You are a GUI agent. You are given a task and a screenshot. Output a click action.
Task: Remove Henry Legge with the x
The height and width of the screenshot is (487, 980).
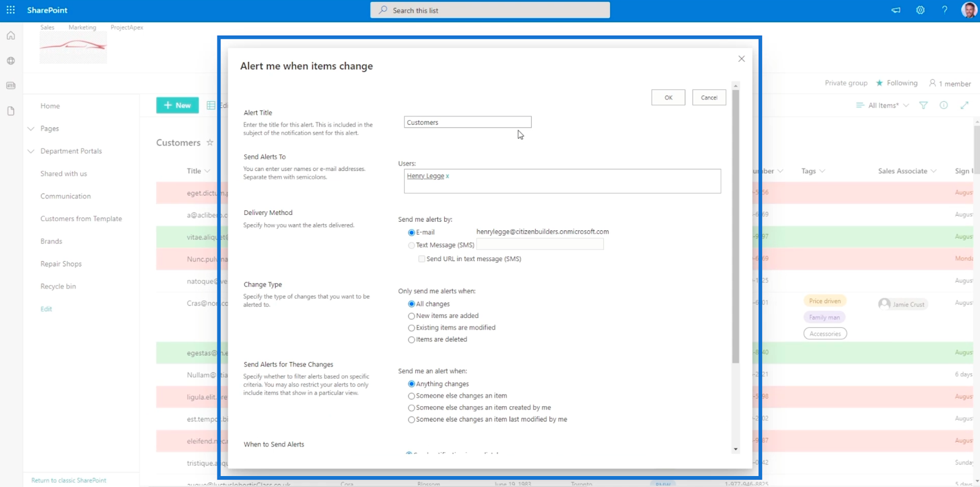click(447, 176)
